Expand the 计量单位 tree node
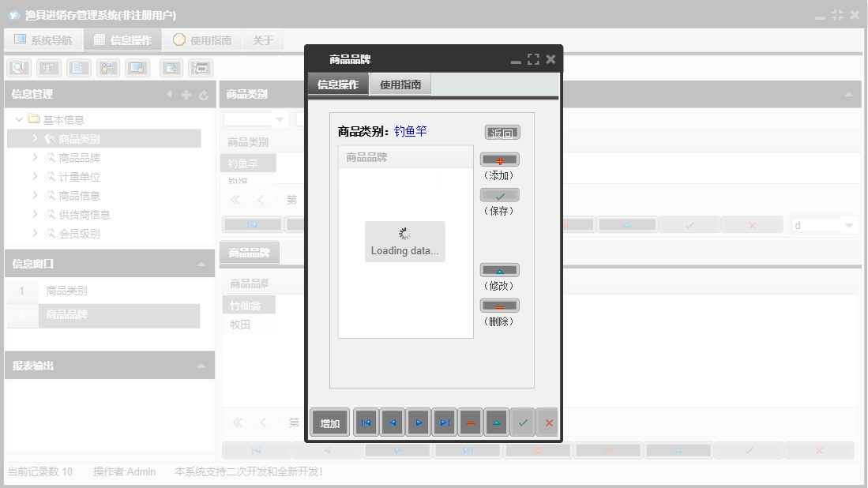Image resolution: width=868 pixels, height=488 pixels. 35,176
